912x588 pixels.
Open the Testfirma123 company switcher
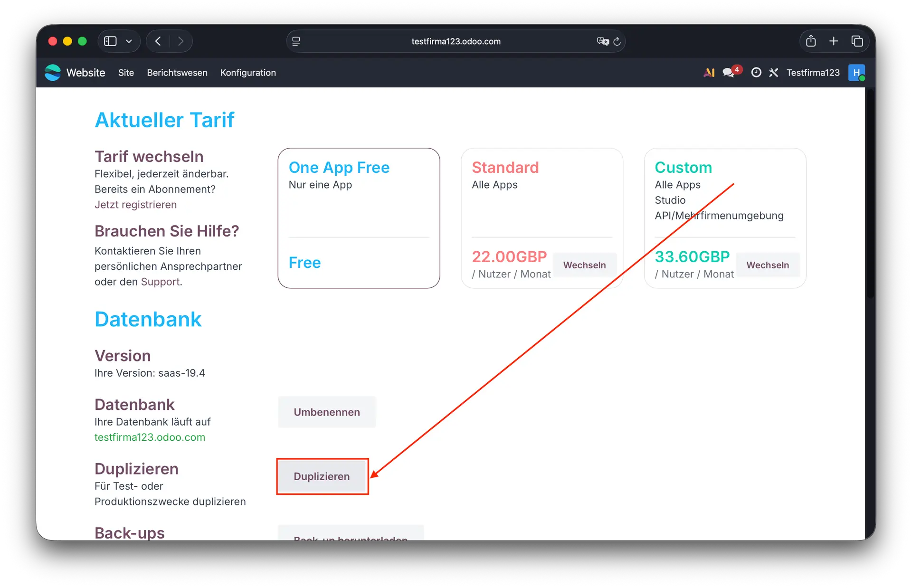[x=813, y=73]
